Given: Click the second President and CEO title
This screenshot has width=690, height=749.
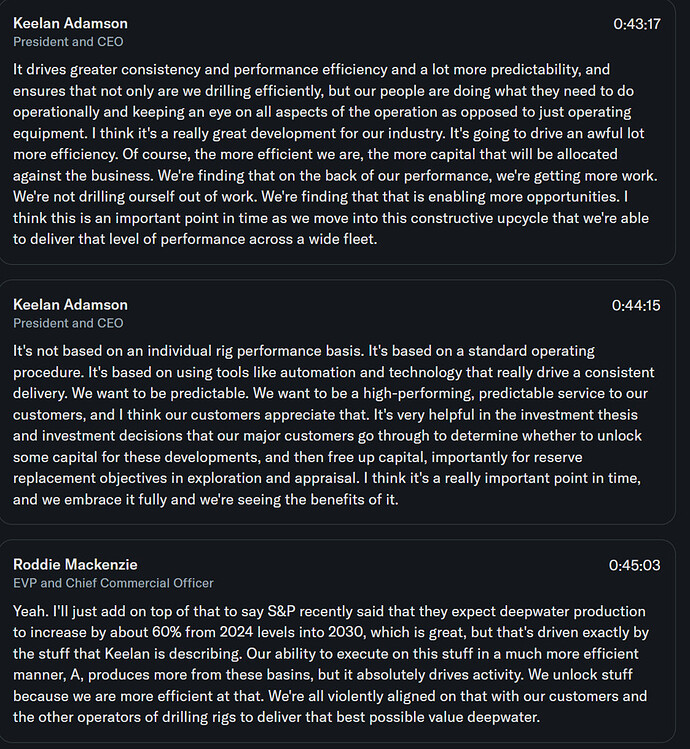Looking at the screenshot, I should coord(68,323).
